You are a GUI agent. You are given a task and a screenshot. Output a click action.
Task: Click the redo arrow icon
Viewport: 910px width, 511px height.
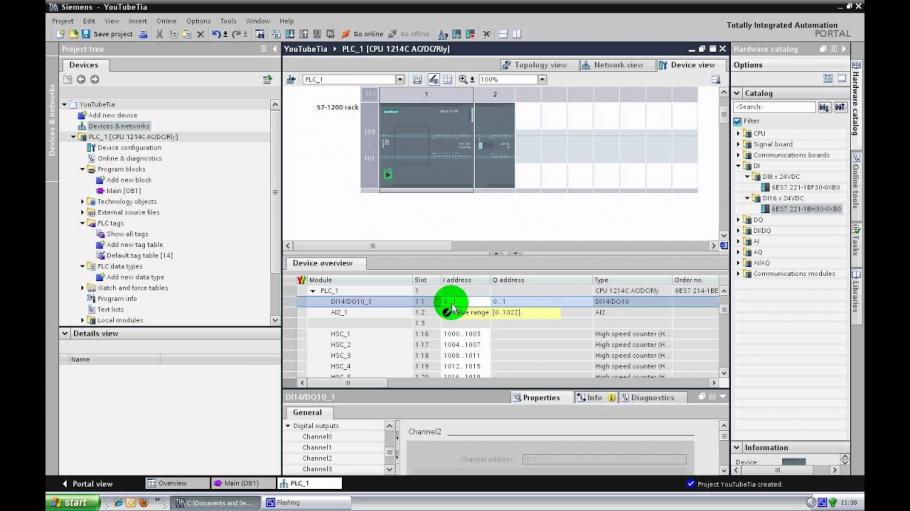[x=236, y=34]
